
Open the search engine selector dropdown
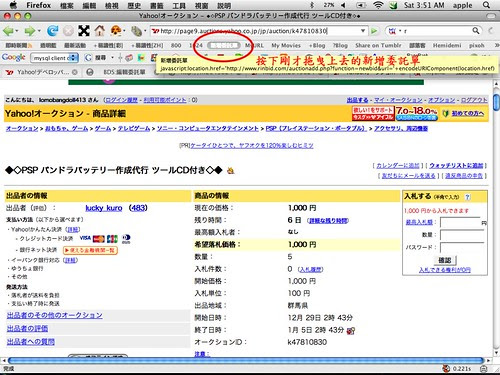click(x=400, y=31)
